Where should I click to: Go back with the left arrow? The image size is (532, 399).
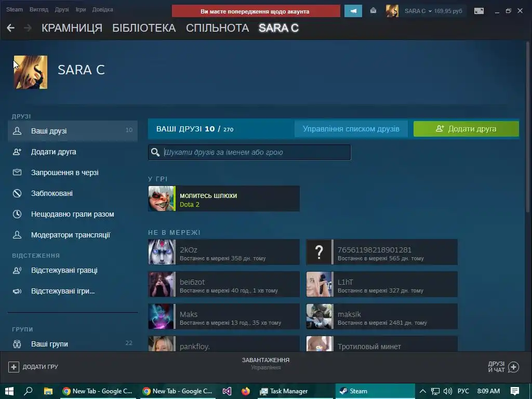pyautogui.click(x=10, y=28)
